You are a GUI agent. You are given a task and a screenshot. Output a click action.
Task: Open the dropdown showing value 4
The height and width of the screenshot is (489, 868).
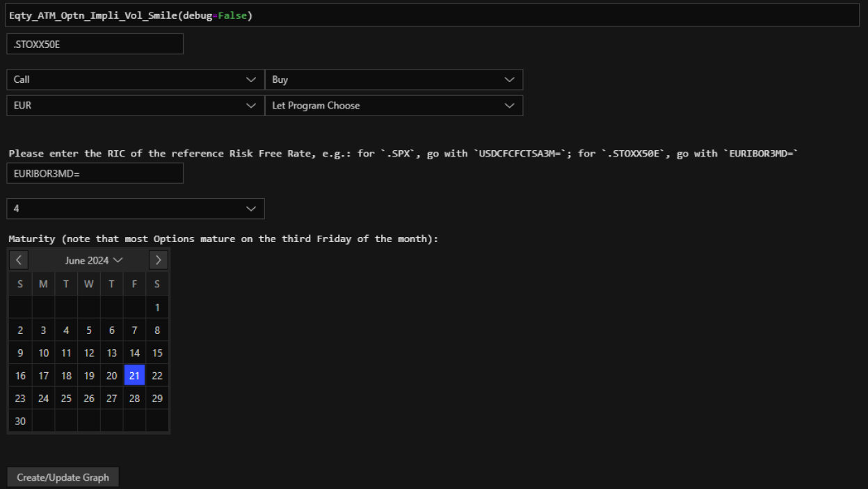(x=136, y=209)
